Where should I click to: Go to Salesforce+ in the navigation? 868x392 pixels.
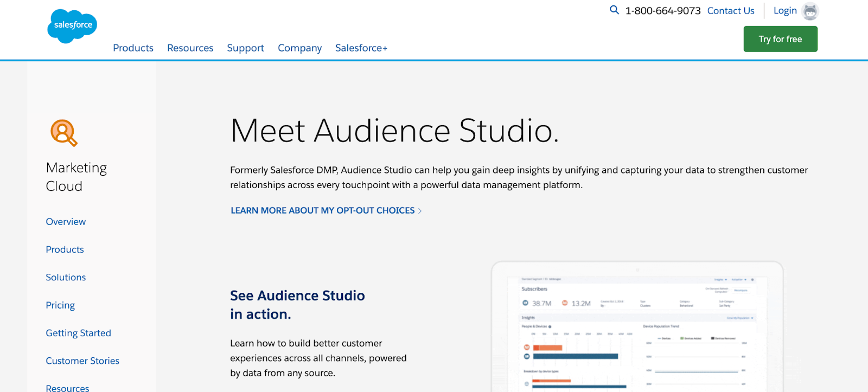pyautogui.click(x=361, y=48)
